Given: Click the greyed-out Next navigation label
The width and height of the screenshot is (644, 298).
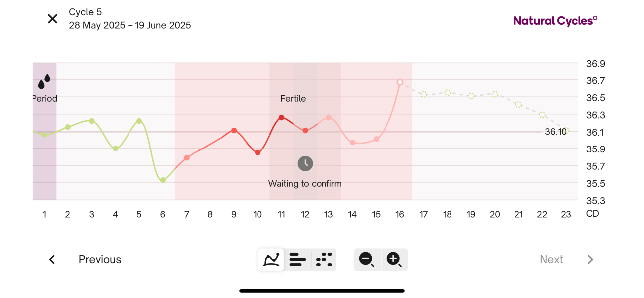Looking at the screenshot, I should (551, 259).
